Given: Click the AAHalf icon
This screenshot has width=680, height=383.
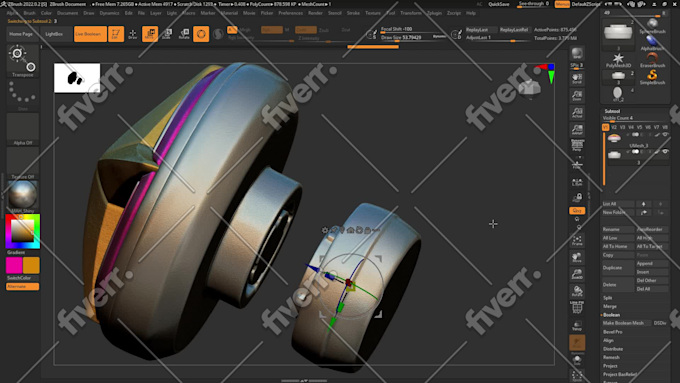Looking at the screenshot, I should click(x=577, y=129).
